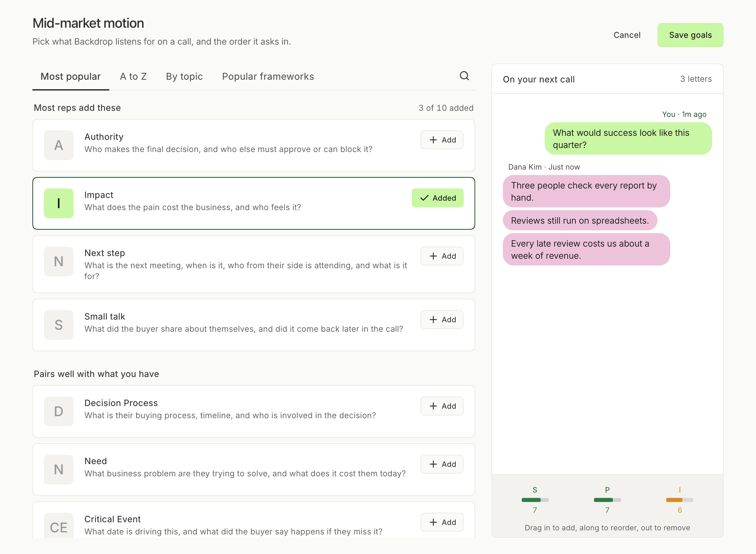Add the Decision Process goal
Screen dimensions: 756x554
[x=442, y=406]
